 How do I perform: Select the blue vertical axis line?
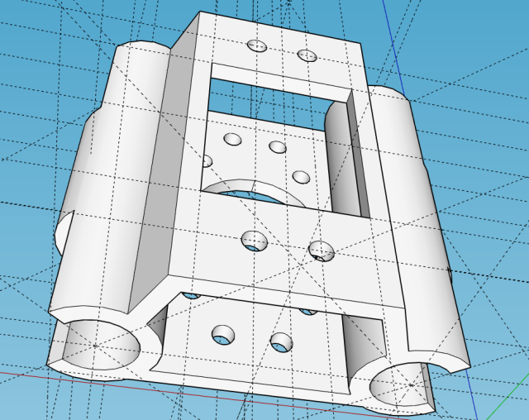click(394, 47)
